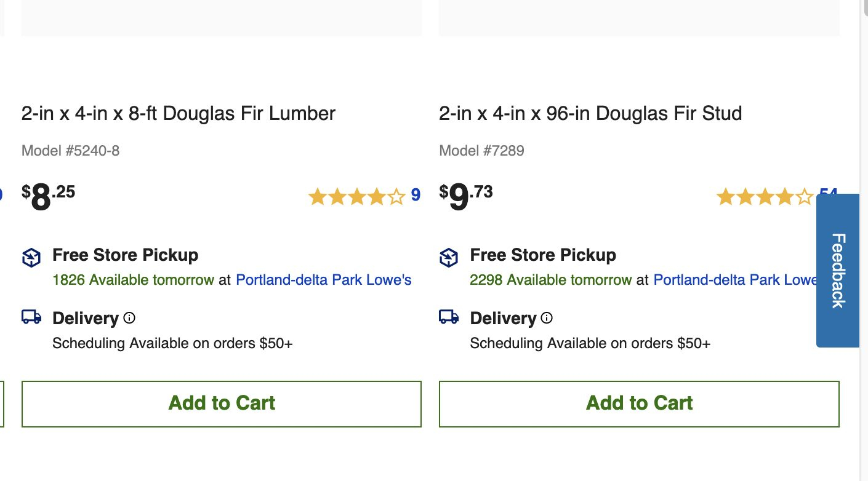Click the star rating for Douglas Fir Stud

pos(765,197)
